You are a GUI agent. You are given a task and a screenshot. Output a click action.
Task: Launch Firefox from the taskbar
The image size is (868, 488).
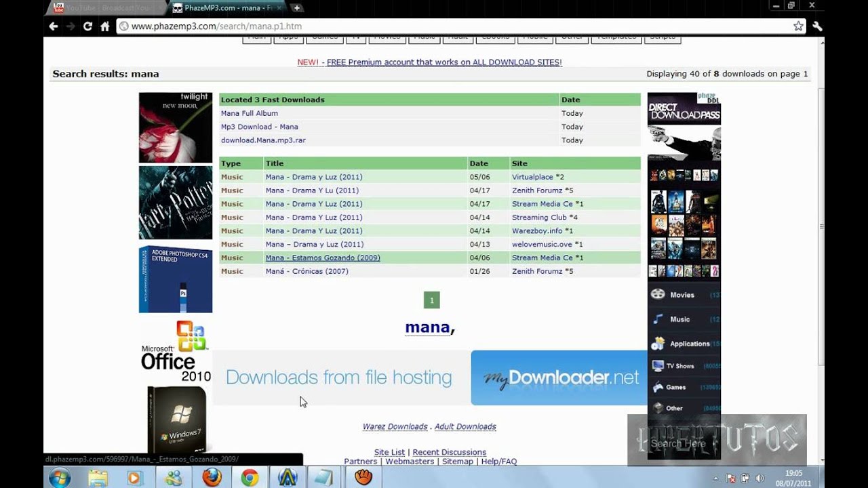pos(212,477)
